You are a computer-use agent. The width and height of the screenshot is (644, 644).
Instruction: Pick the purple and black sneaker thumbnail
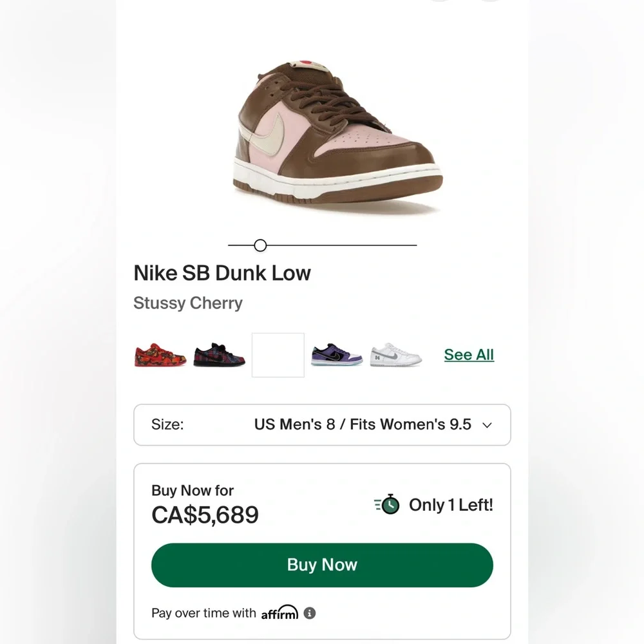(337, 355)
